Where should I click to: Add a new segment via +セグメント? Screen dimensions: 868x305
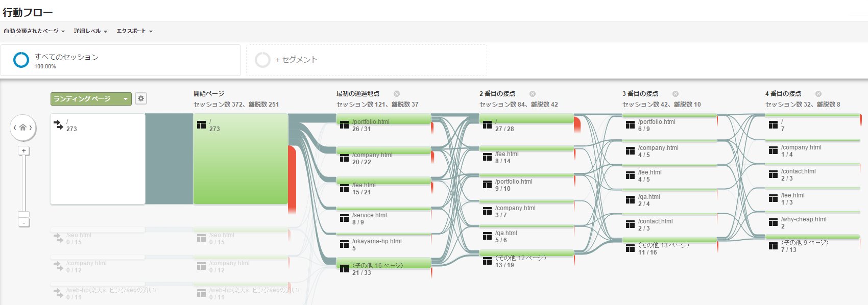(296, 60)
